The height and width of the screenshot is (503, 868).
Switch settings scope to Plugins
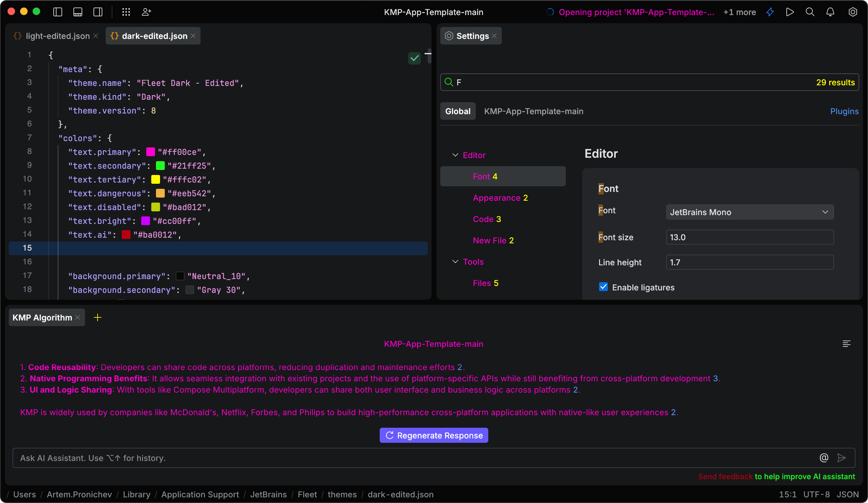pyautogui.click(x=844, y=111)
